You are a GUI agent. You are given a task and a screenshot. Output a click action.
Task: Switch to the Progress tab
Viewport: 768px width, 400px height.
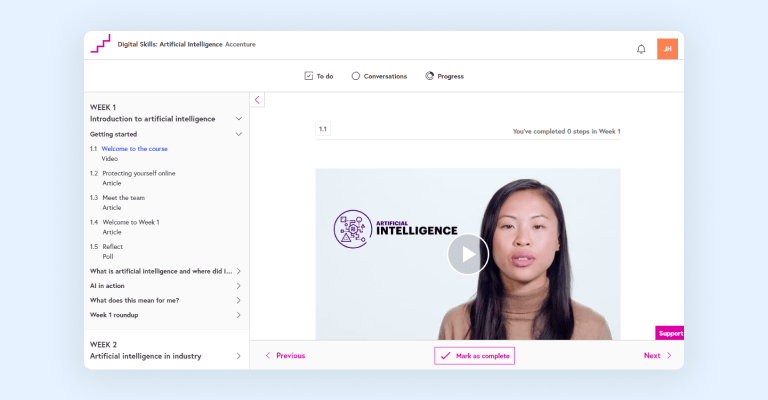pos(450,76)
